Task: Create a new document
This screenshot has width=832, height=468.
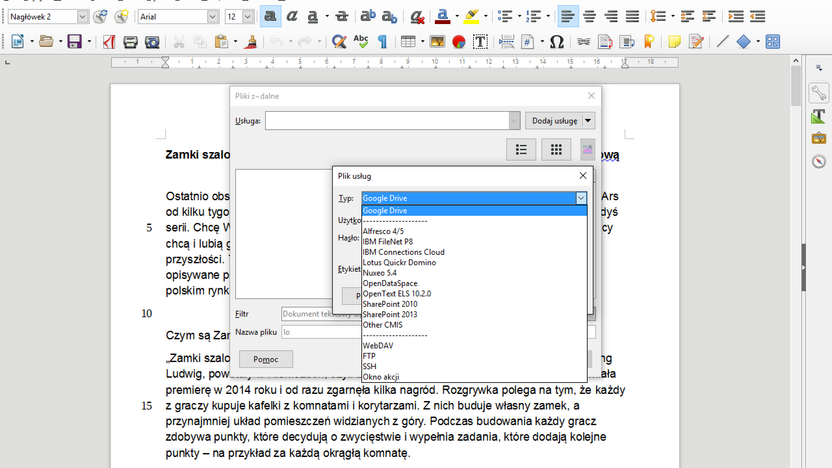Action: pyautogui.click(x=18, y=41)
